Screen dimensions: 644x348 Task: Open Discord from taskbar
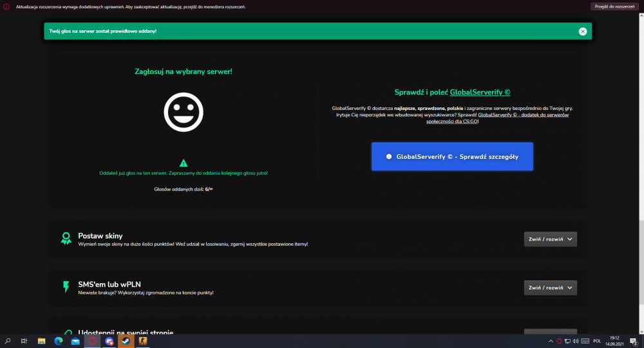tap(109, 341)
